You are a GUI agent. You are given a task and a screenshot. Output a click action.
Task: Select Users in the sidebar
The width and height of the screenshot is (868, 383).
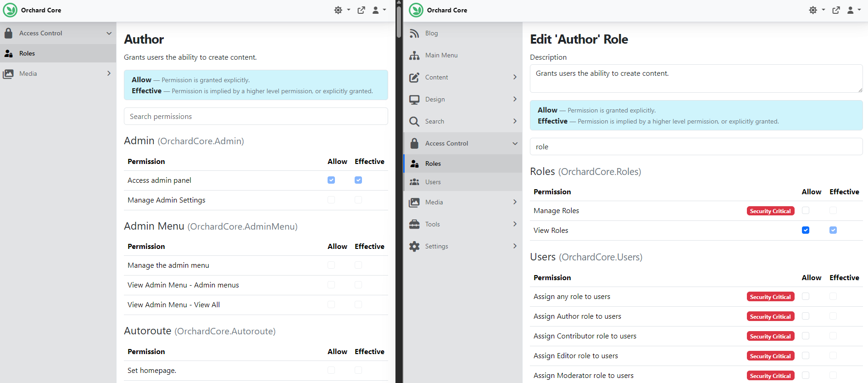click(x=463, y=182)
